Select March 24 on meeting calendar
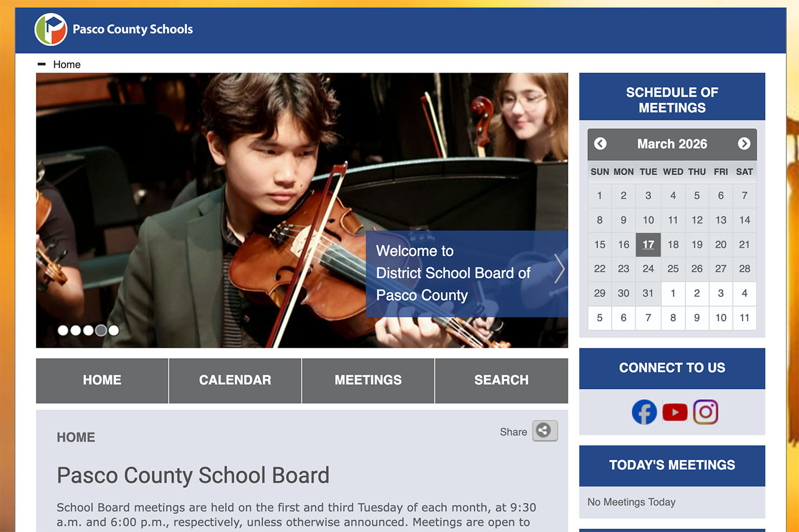This screenshot has width=799, height=532. click(648, 269)
